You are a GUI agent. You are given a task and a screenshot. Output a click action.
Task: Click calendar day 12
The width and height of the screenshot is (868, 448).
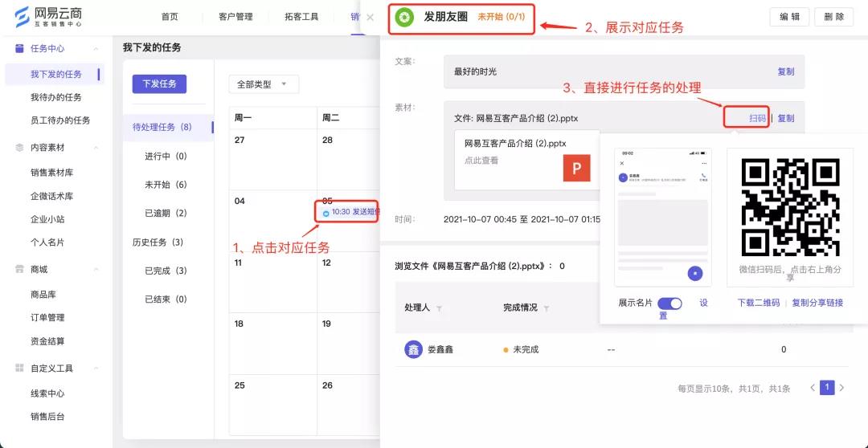[328, 263]
